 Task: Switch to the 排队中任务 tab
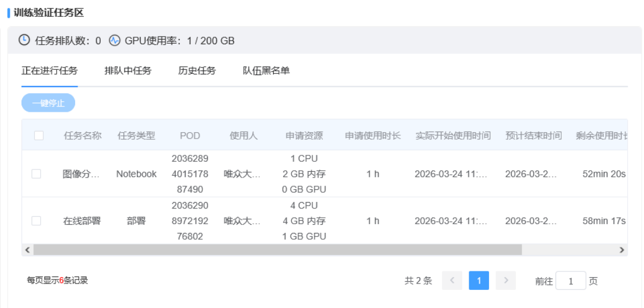tap(128, 71)
